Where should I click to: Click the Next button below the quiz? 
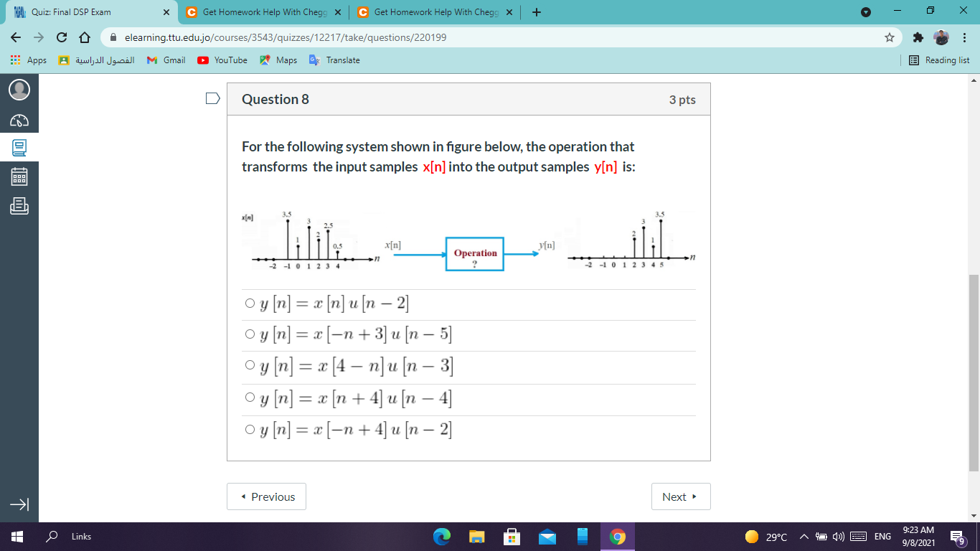point(679,496)
